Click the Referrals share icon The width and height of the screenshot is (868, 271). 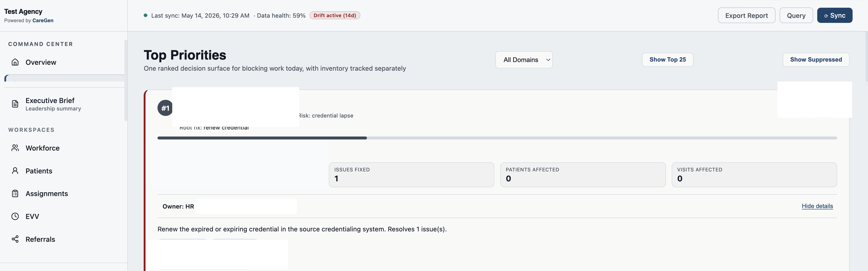coord(15,239)
